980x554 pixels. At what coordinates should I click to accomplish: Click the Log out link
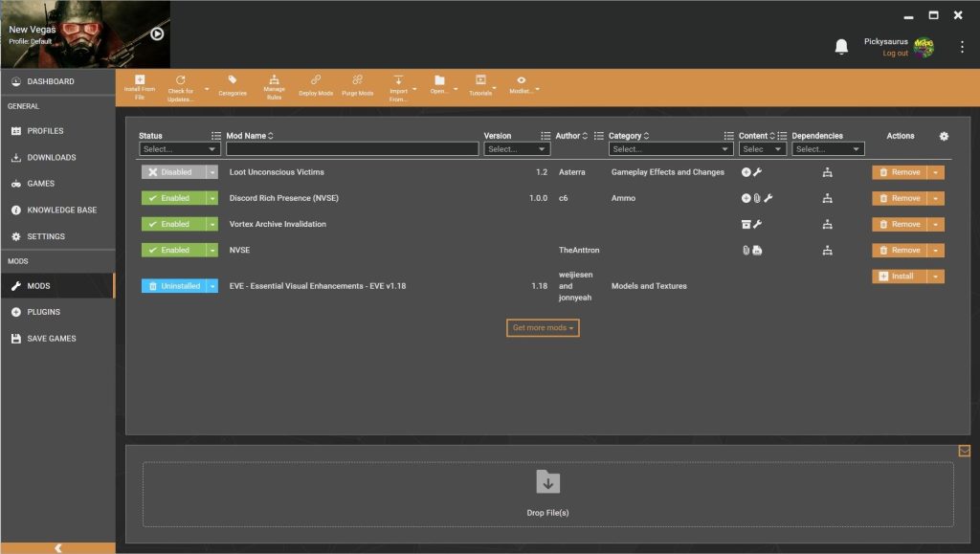pos(895,54)
